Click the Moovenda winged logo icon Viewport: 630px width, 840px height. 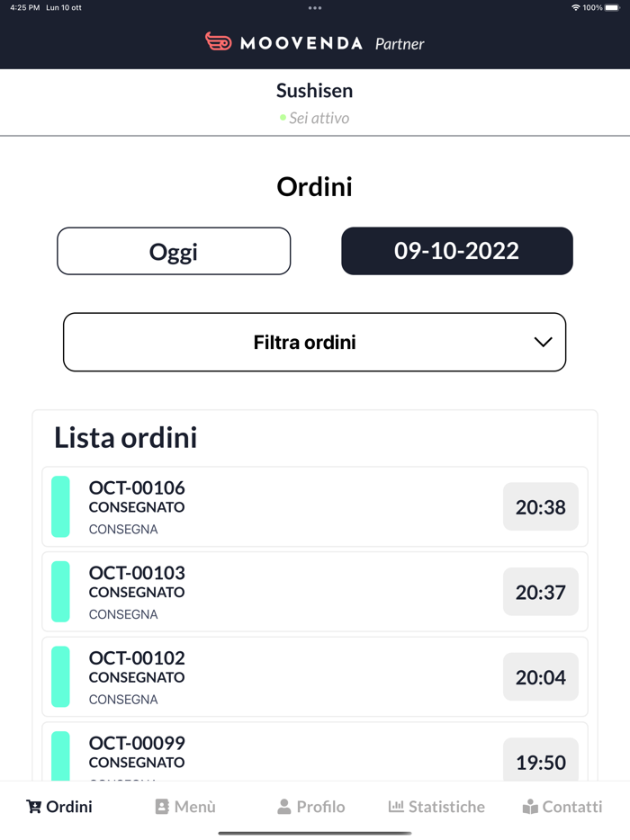tap(219, 42)
